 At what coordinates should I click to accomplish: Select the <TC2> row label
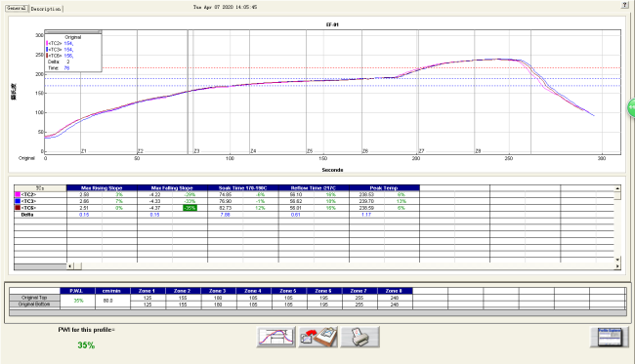tap(28, 194)
